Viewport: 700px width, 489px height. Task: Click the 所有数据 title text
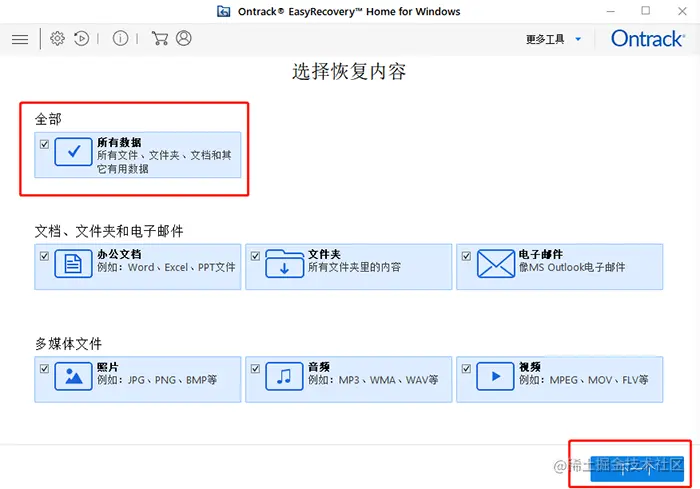coord(119,142)
